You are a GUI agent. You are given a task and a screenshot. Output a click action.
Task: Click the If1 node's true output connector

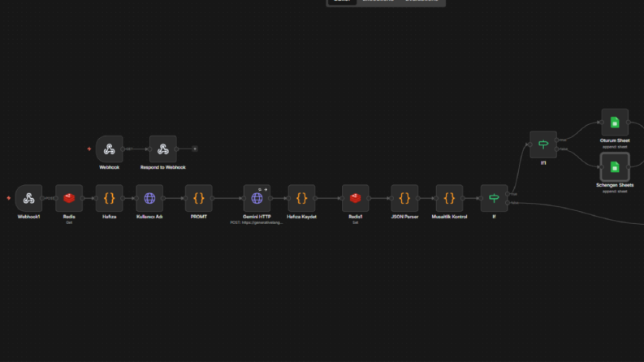[x=557, y=140]
